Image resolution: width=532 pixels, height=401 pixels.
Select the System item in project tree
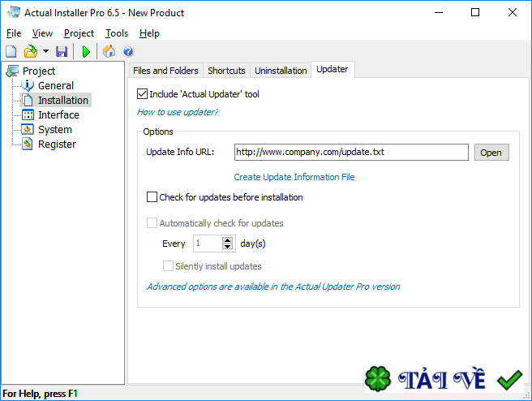(55, 129)
